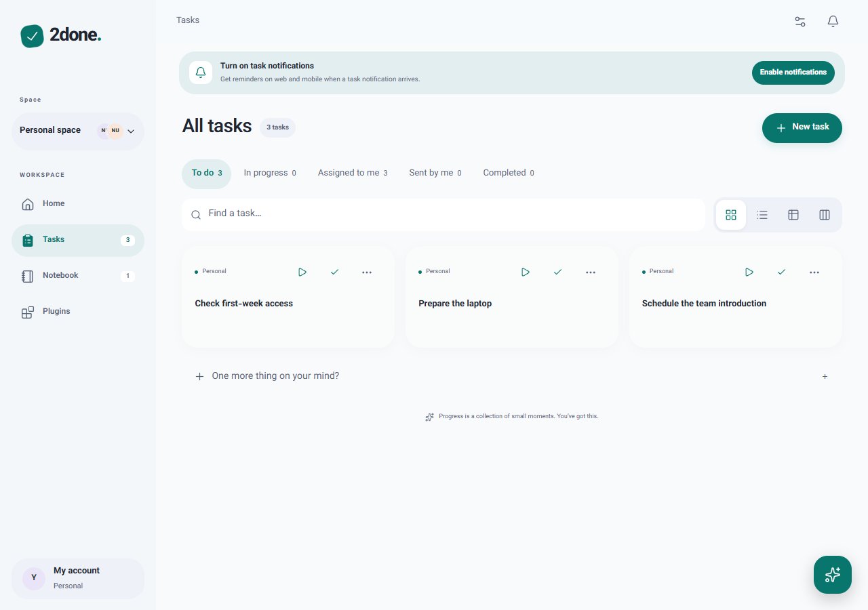
Task: Open more options for Check first-week access
Action: (x=367, y=272)
